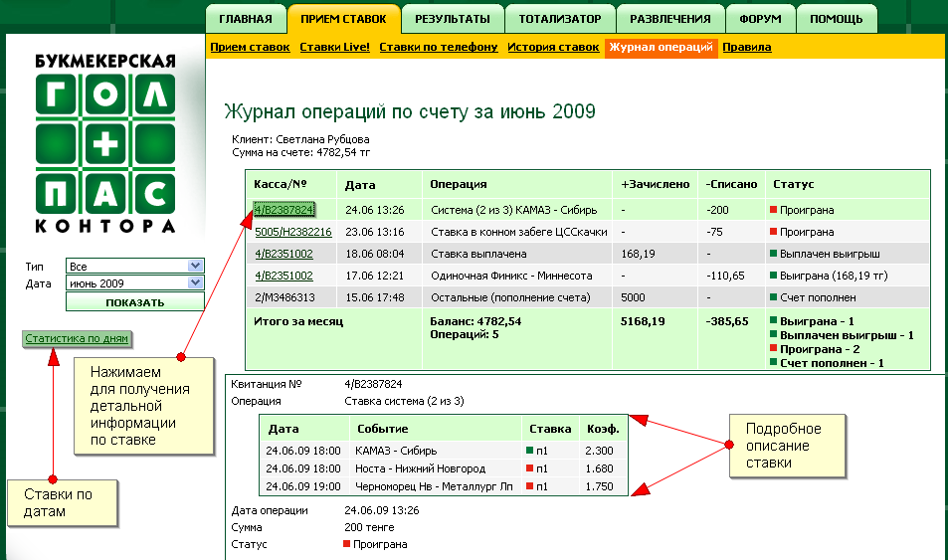948x560 pixels.
Task: Click Сумма на счете: 4782,54 тг text
Action: pos(301,152)
